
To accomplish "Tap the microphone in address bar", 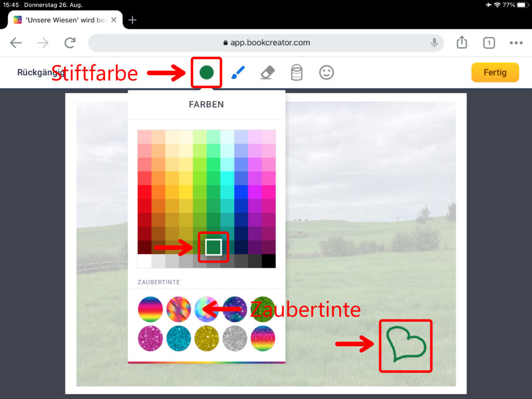I will pos(434,43).
